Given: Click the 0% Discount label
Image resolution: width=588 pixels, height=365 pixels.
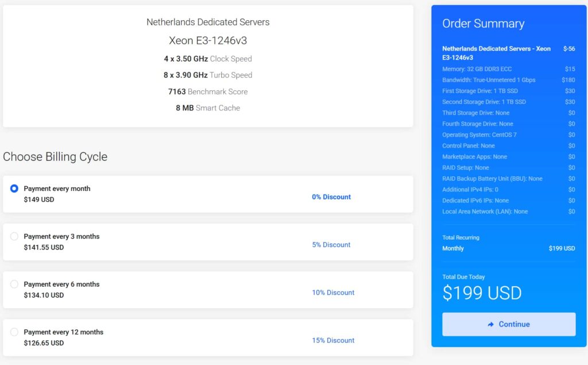Looking at the screenshot, I should click(331, 197).
